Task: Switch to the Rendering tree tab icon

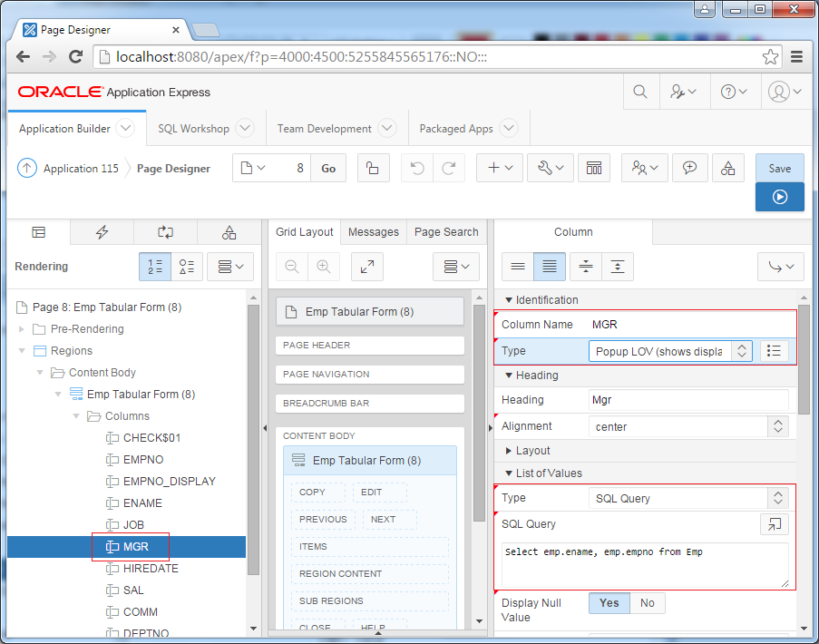Action: 39,232
